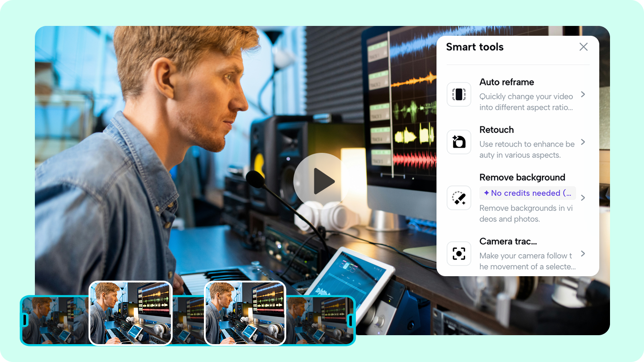Click the "Smart tools" panel heading
This screenshot has height=362, width=644.
(475, 47)
